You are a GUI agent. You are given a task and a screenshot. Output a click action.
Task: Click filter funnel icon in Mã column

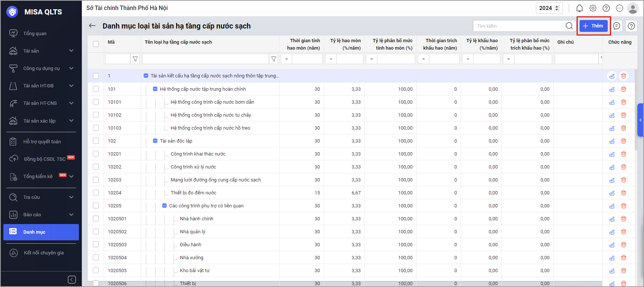coord(135,59)
